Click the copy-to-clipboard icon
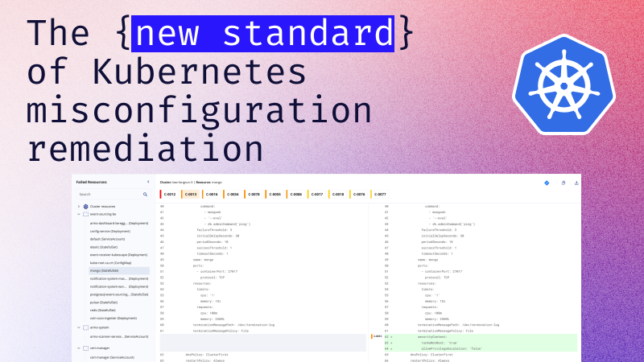 563,183
